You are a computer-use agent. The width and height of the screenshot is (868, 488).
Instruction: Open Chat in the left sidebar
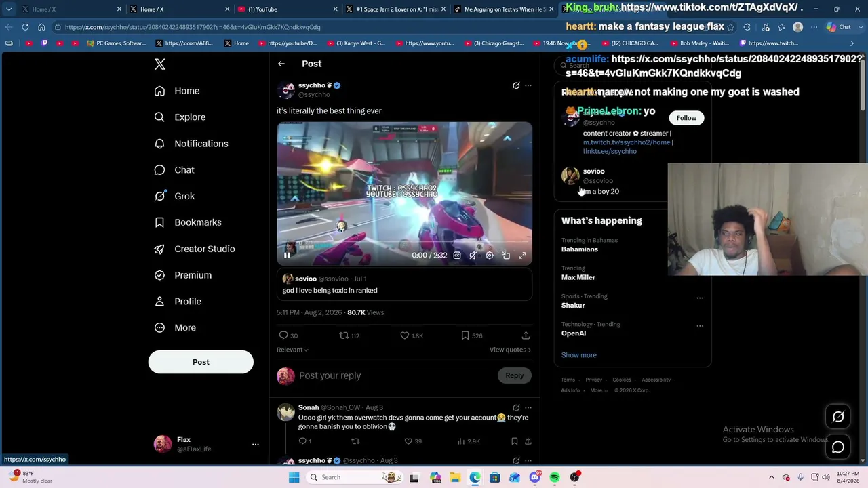(x=174, y=170)
